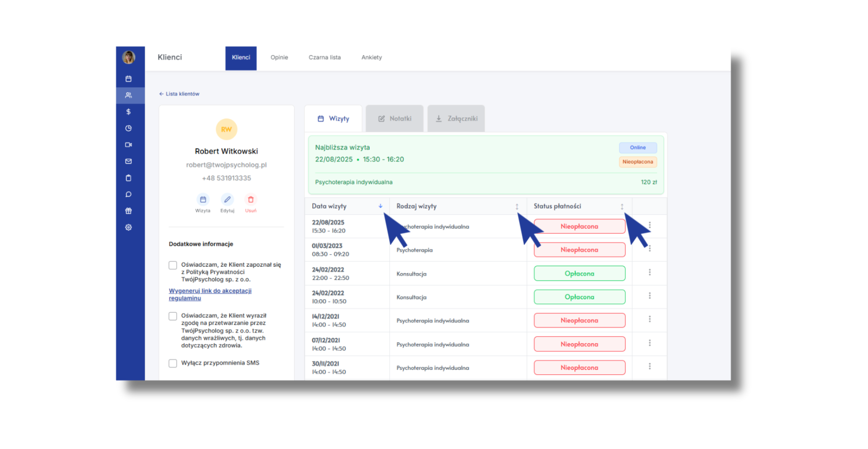Click Opłacona status for 24/02/2022 22:00
Image resolution: width=868 pixels, height=449 pixels.
[x=579, y=274]
